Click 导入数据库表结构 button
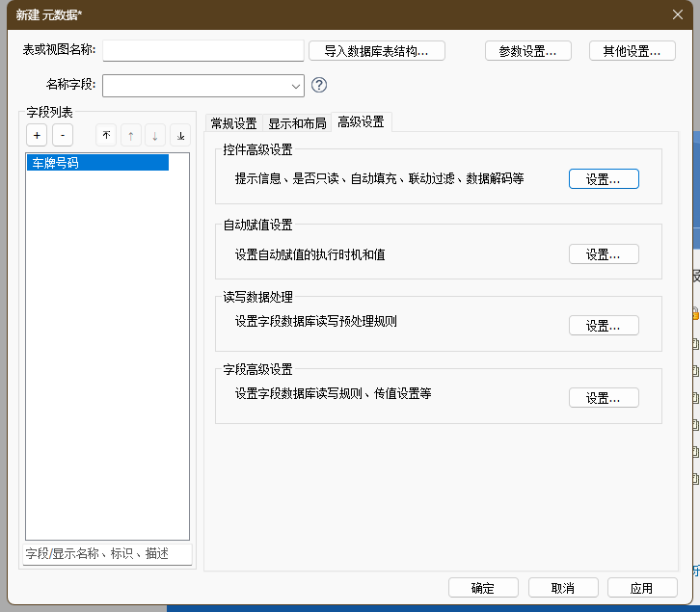 [x=376, y=51]
